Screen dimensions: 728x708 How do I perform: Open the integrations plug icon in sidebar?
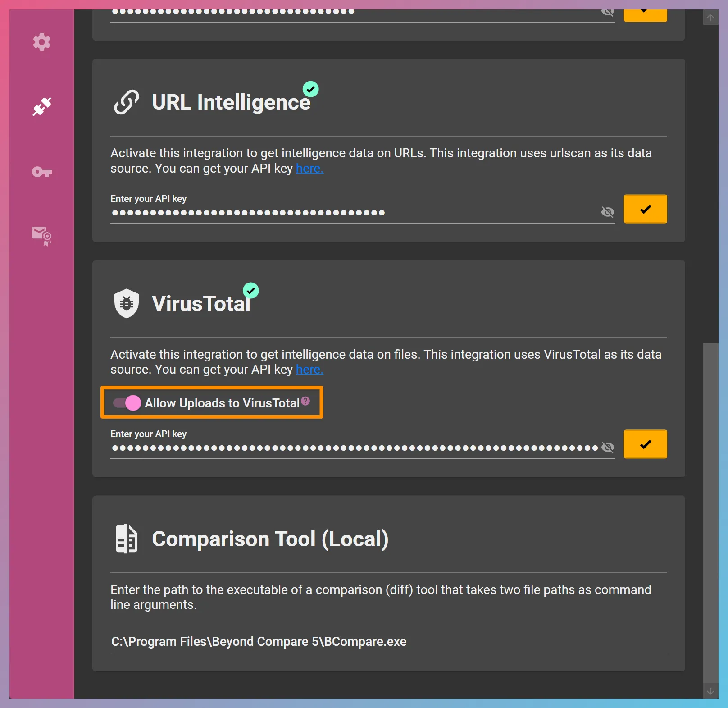pyautogui.click(x=42, y=107)
